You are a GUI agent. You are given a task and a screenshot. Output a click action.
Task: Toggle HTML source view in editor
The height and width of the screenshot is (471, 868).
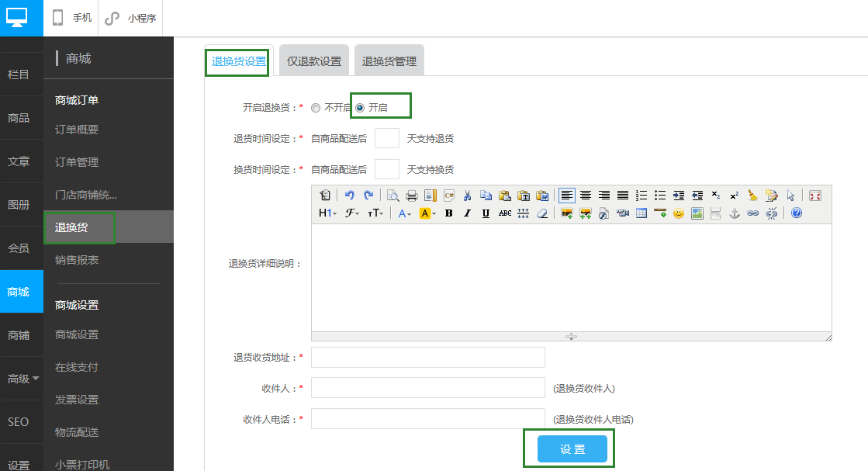(325, 196)
